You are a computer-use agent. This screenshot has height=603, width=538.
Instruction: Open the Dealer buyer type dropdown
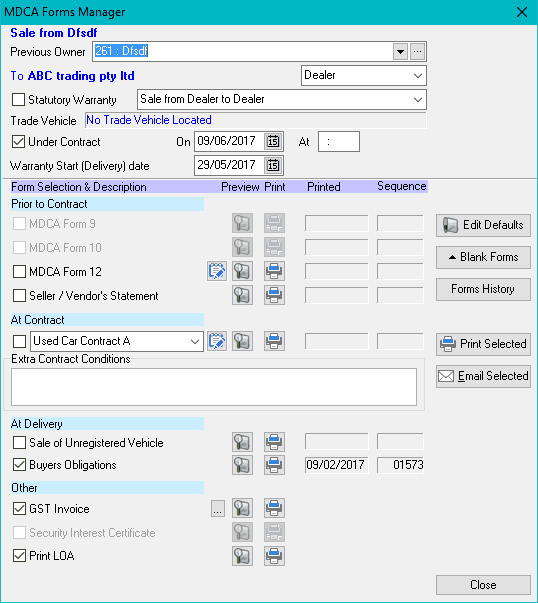[364, 75]
